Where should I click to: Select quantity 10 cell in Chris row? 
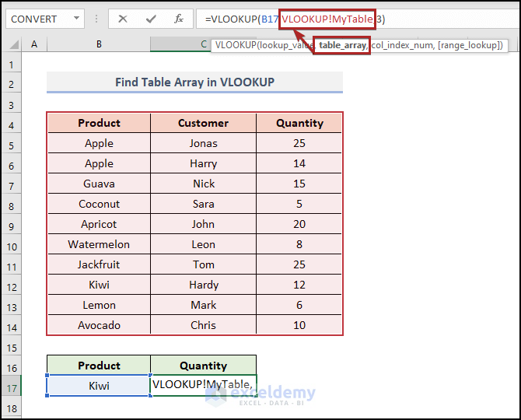[299, 325]
